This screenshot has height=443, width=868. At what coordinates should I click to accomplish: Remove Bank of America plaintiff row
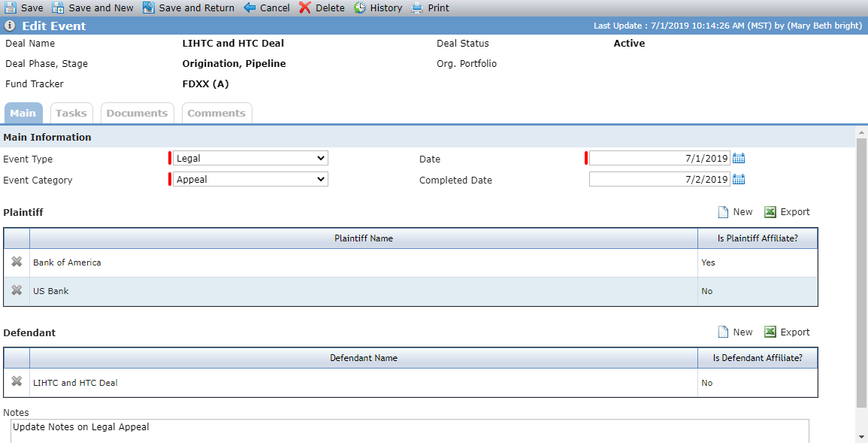tap(17, 262)
